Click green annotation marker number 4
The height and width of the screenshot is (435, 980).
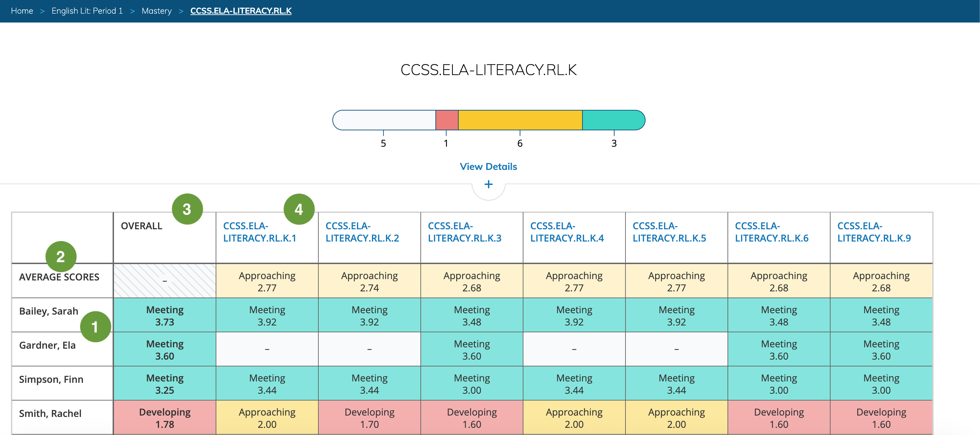(x=299, y=209)
